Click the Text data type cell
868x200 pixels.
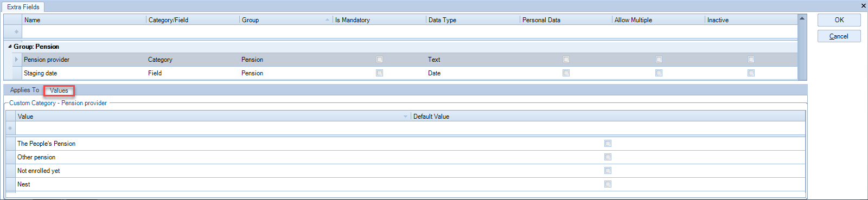pos(434,60)
